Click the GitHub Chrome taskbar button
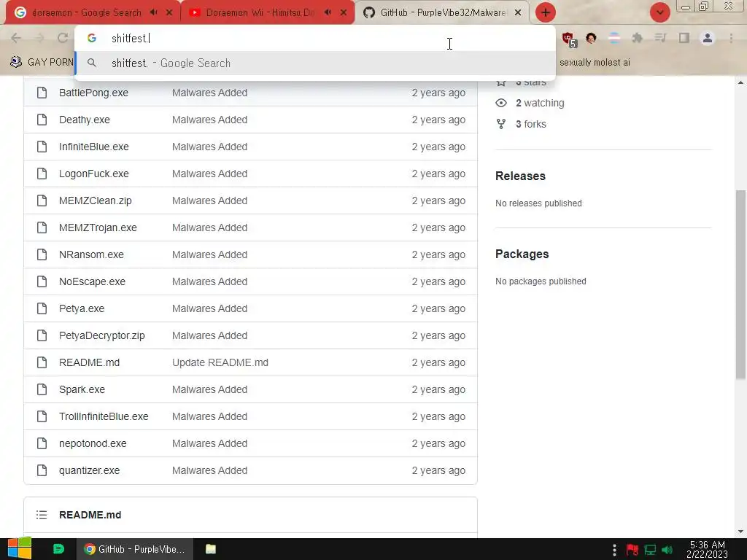747x560 pixels. point(135,549)
